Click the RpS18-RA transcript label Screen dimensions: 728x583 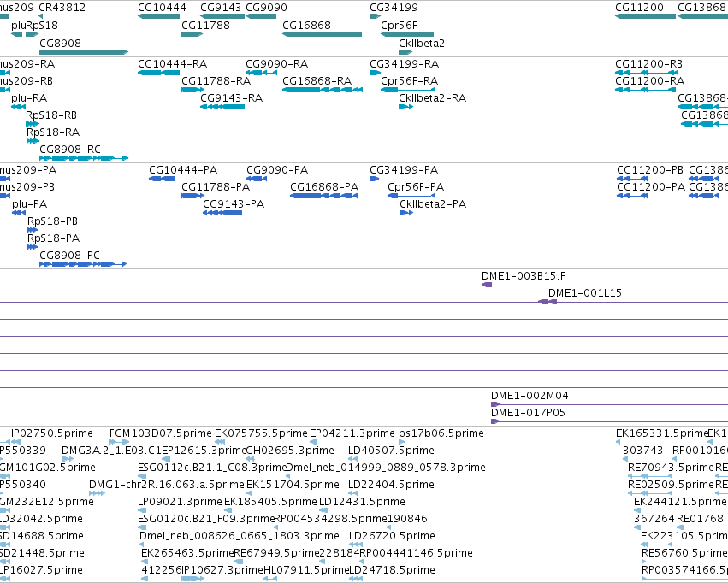[53, 132]
